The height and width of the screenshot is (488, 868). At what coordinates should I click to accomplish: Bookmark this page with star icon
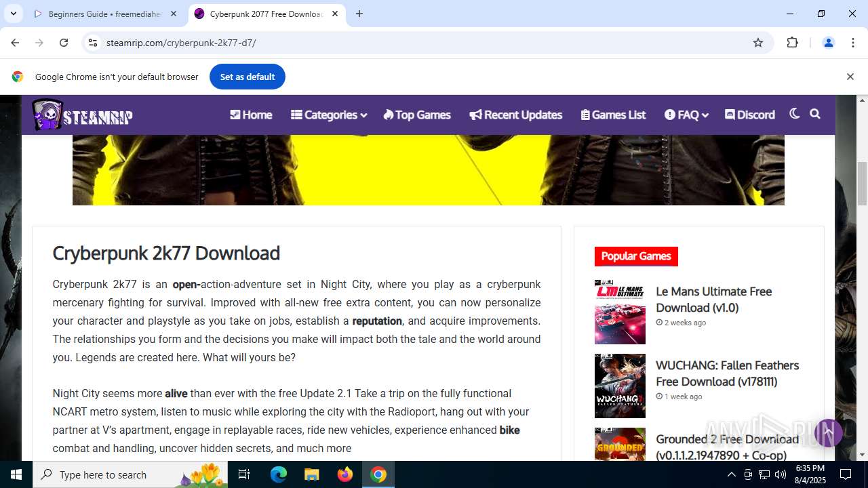tap(758, 43)
